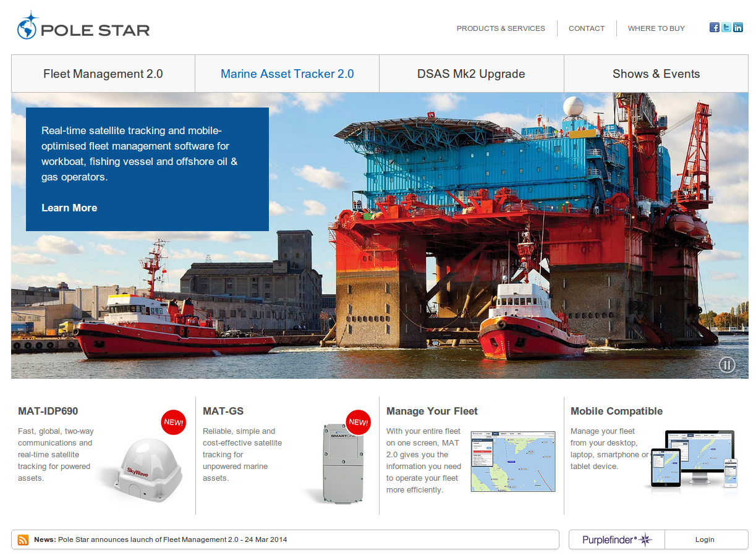
Task: Open the Shows & Events tab
Action: 656,74
